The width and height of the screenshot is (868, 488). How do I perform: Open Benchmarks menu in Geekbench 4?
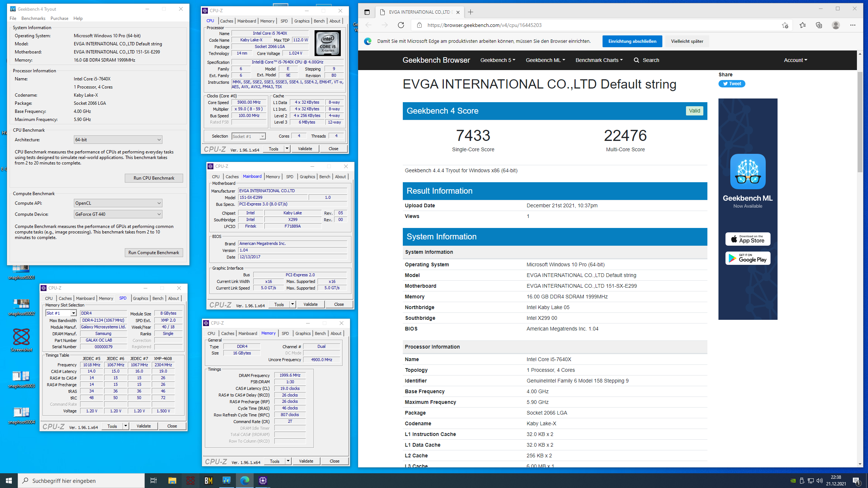(x=33, y=18)
